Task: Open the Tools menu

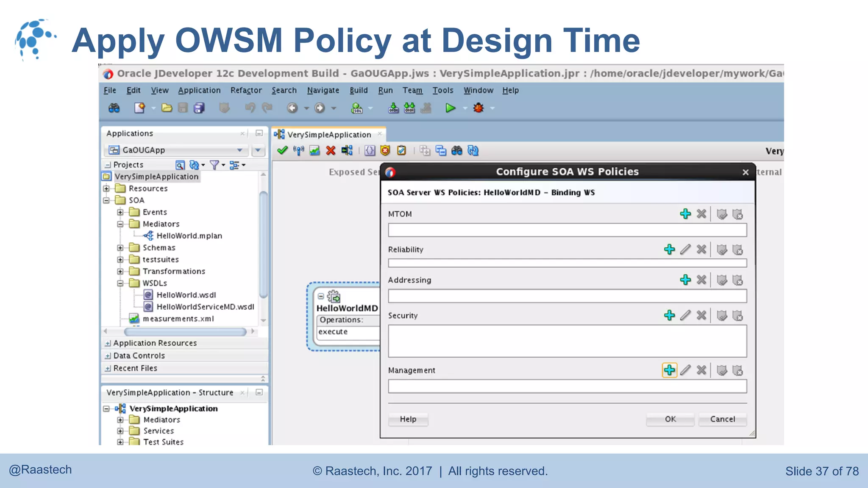Action: coord(443,90)
